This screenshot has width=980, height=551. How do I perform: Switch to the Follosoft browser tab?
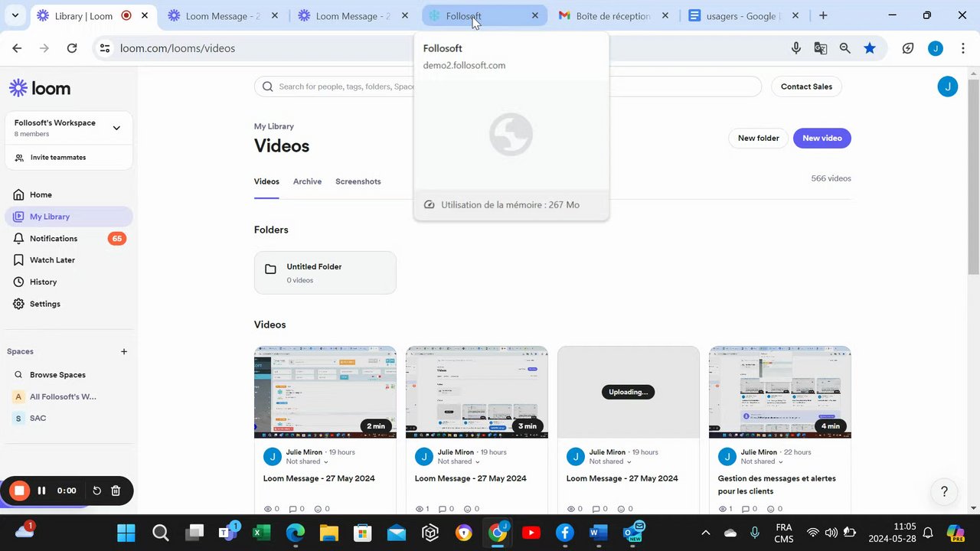pos(483,15)
